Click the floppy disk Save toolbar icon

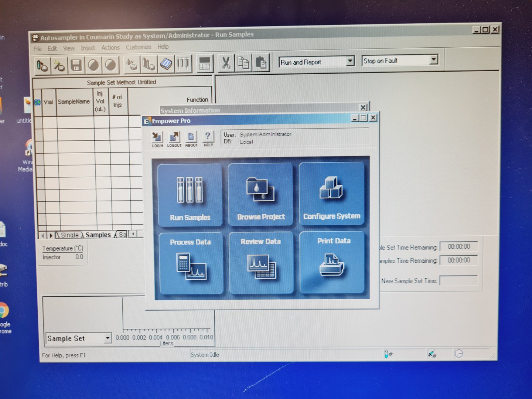coord(76,65)
